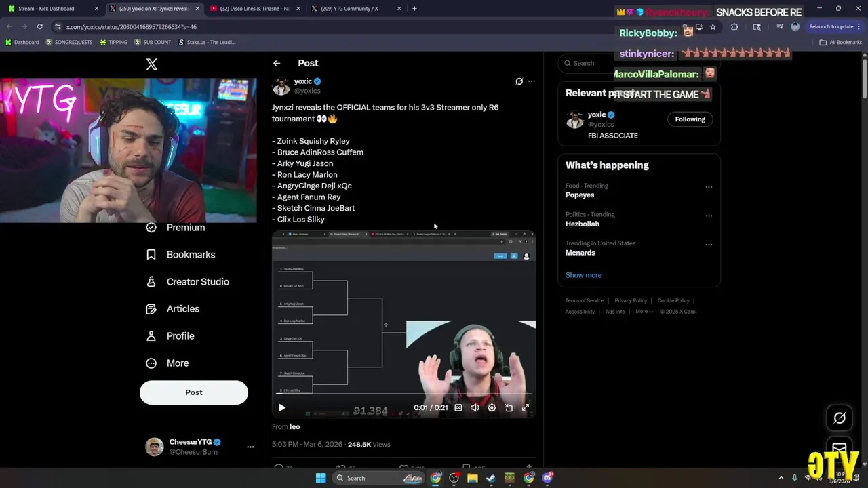The width and height of the screenshot is (868, 488).
Task: Open the SONGREQUESTS bookmark
Action: point(69,42)
